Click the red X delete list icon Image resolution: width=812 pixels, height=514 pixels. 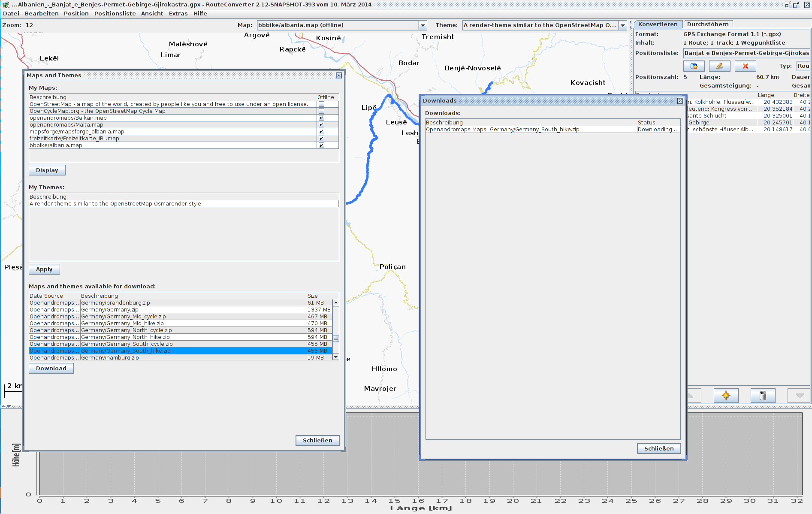[x=745, y=66]
